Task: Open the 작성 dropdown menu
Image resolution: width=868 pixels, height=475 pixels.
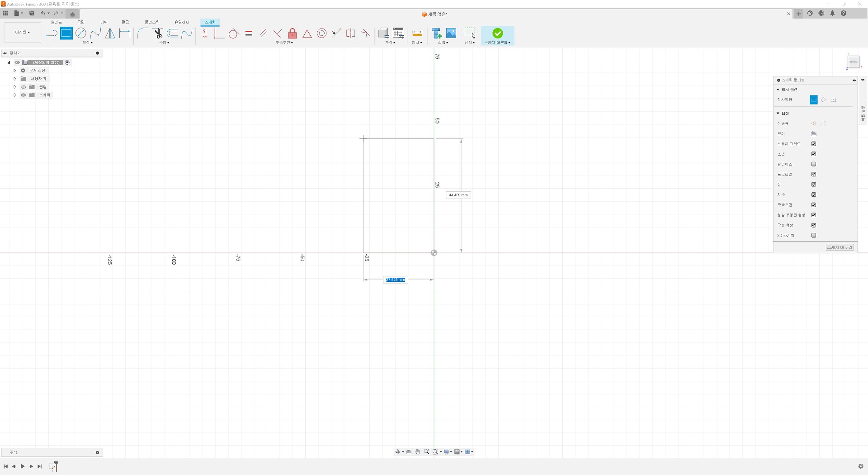Action: coord(87,43)
